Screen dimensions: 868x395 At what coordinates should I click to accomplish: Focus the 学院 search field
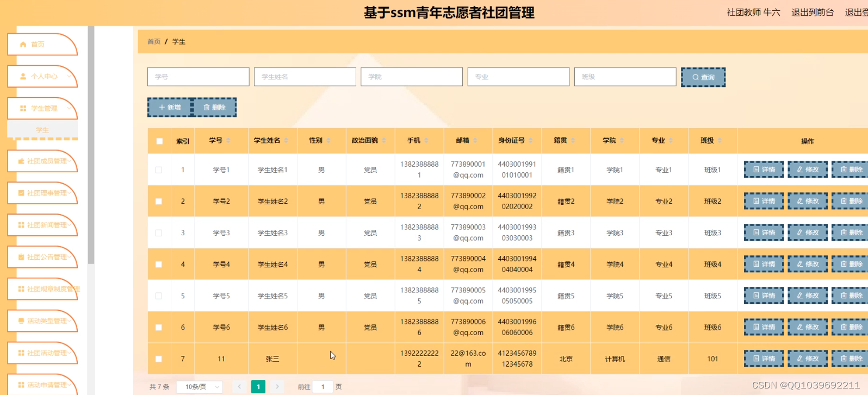click(x=412, y=77)
